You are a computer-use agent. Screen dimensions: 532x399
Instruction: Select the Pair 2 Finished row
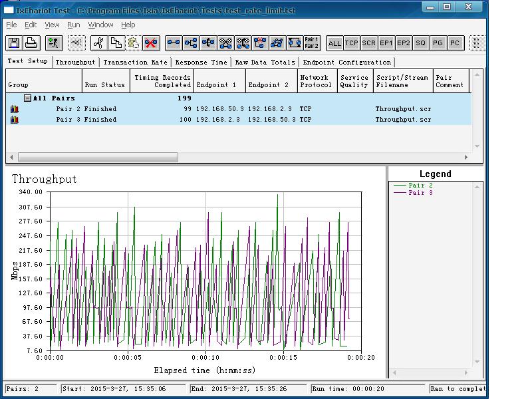point(239,109)
